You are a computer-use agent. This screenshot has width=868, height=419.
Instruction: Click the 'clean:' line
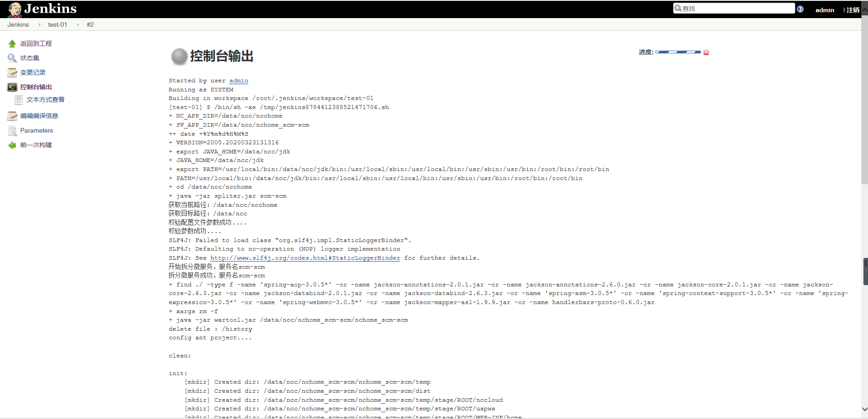[x=180, y=356]
